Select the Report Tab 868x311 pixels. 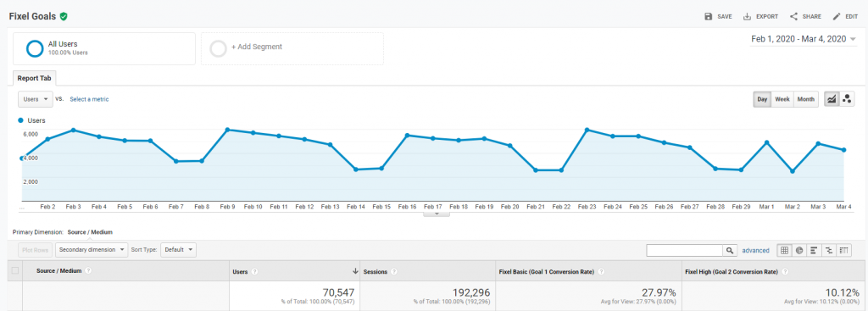(x=34, y=79)
